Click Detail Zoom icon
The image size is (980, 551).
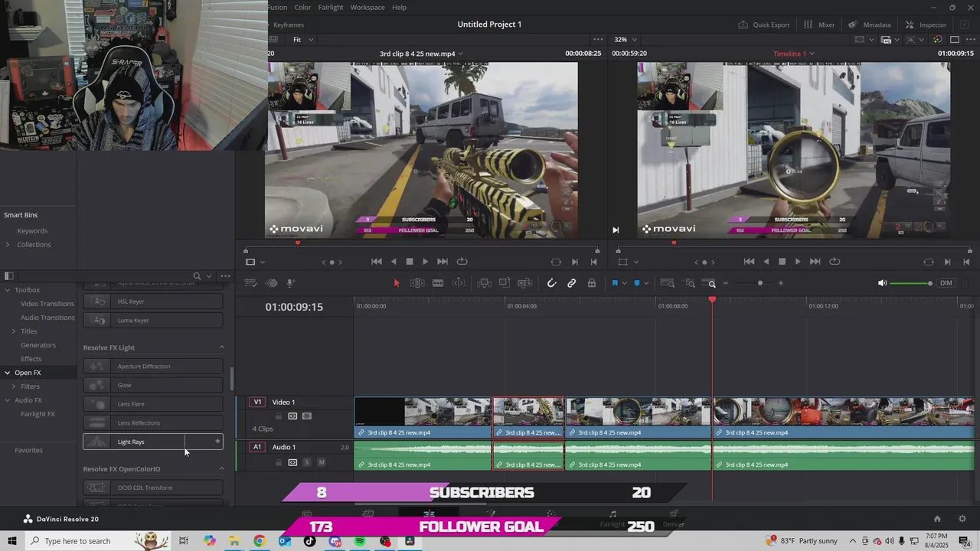coord(690,283)
